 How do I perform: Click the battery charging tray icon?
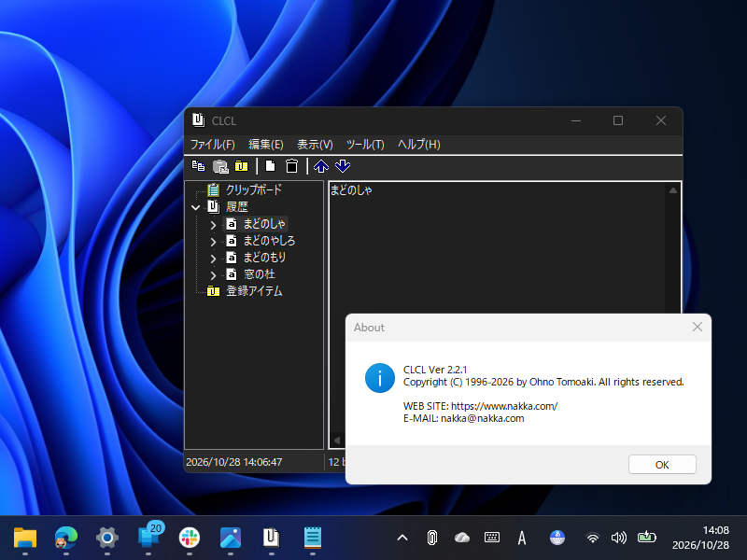click(x=646, y=538)
